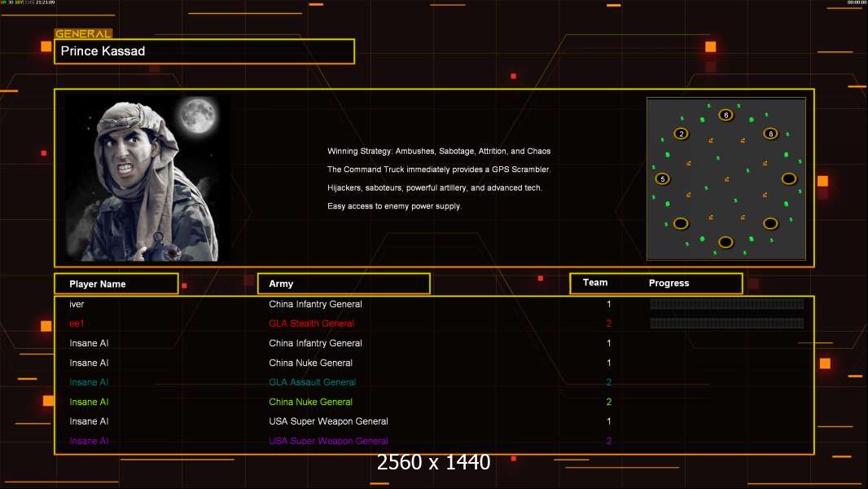Select player name iver
The height and width of the screenshot is (489, 868).
pos(77,304)
